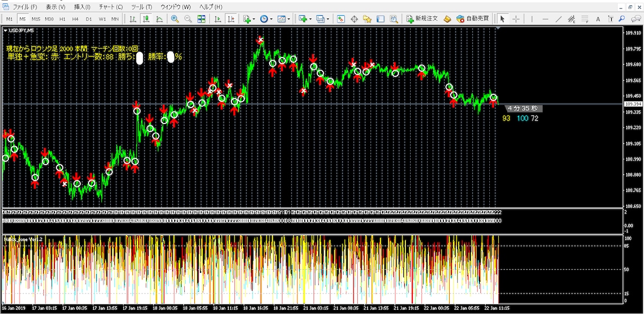Zoom in on the chart
This screenshot has height=314, width=644.
175,19
